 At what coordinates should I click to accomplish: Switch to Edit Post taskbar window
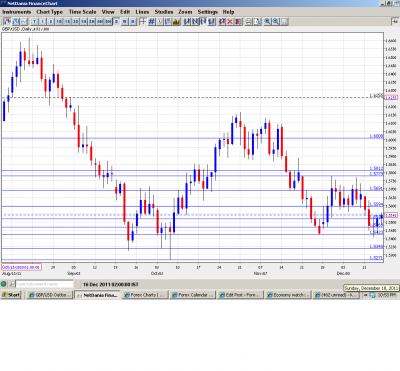tap(240, 295)
